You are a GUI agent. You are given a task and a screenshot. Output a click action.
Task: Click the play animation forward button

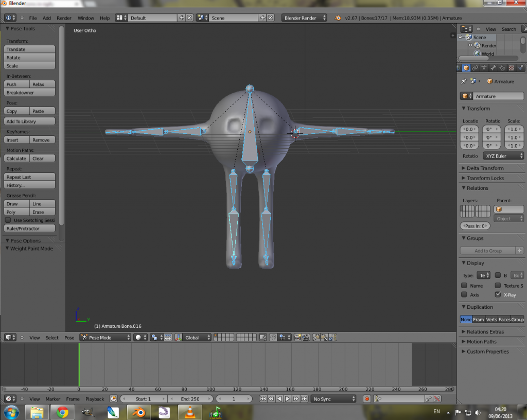pyautogui.click(x=288, y=399)
